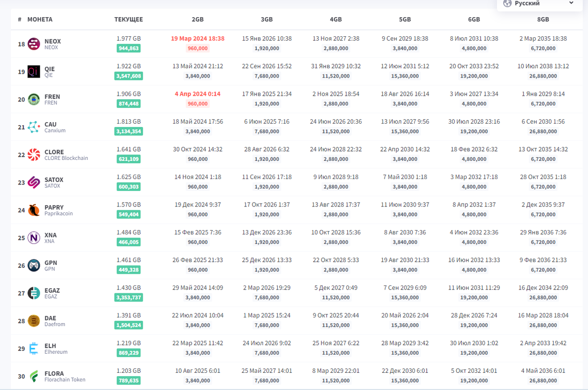Click the green 789,635 block badge

point(129,381)
